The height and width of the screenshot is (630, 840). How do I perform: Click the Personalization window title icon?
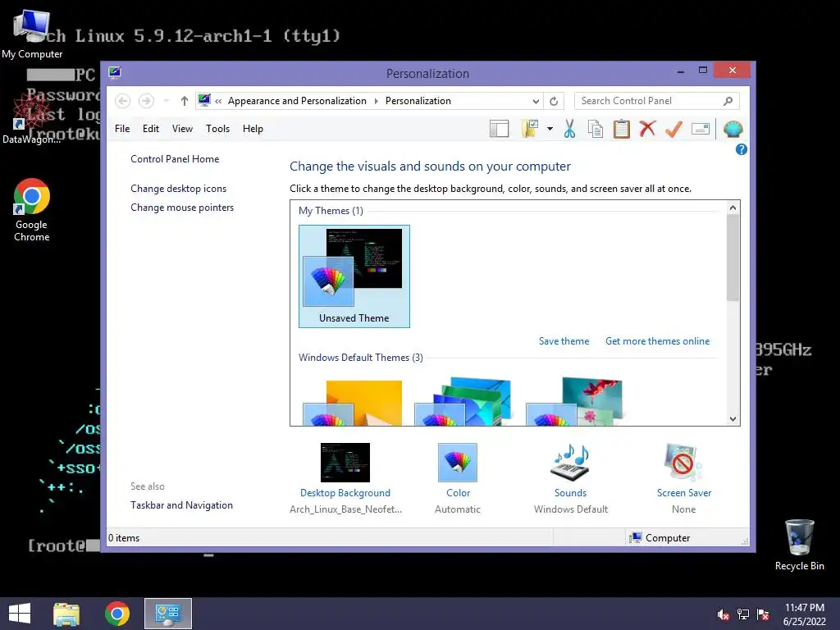click(x=115, y=72)
